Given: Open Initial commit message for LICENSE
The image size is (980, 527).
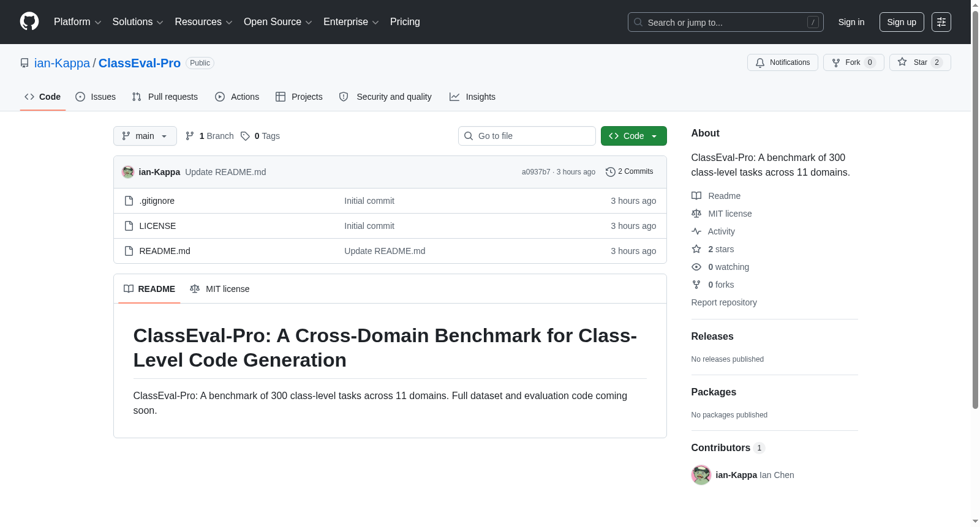Looking at the screenshot, I should click(369, 226).
